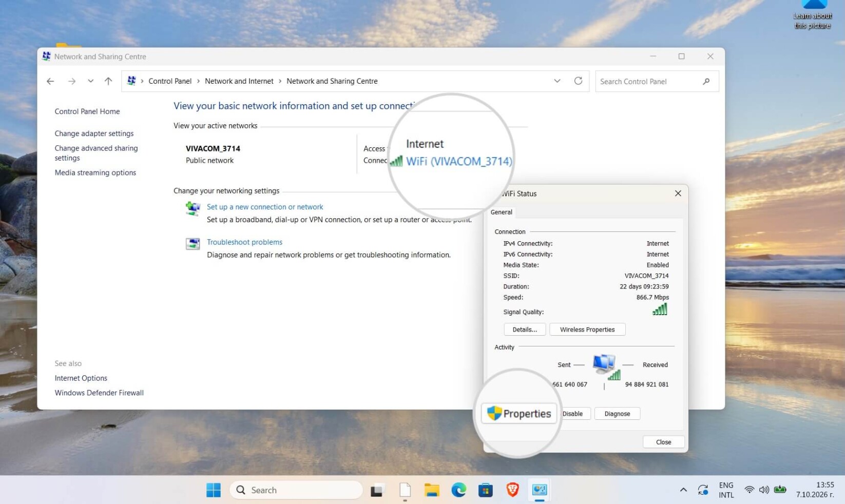Open Control Panel Home
The height and width of the screenshot is (504, 845).
pos(87,111)
